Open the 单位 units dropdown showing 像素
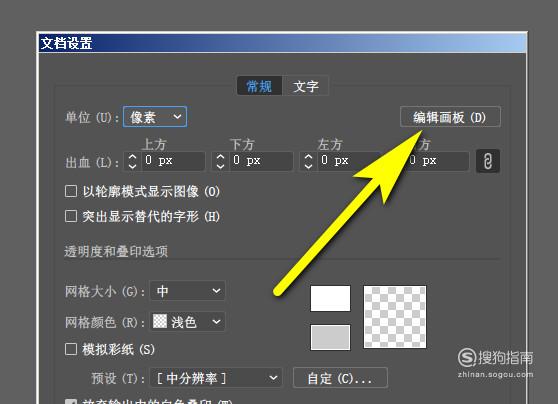Image resolution: width=558 pixels, height=404 pixels. click(x=155, y=117)
